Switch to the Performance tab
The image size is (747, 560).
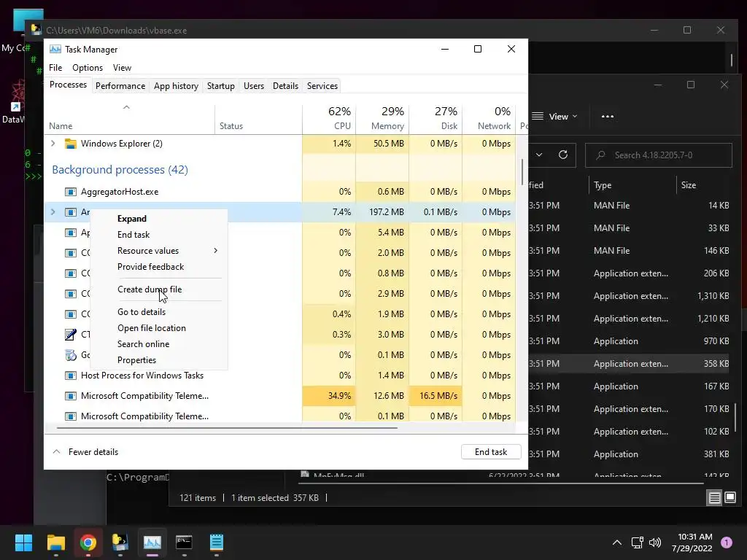coord(120,86)
